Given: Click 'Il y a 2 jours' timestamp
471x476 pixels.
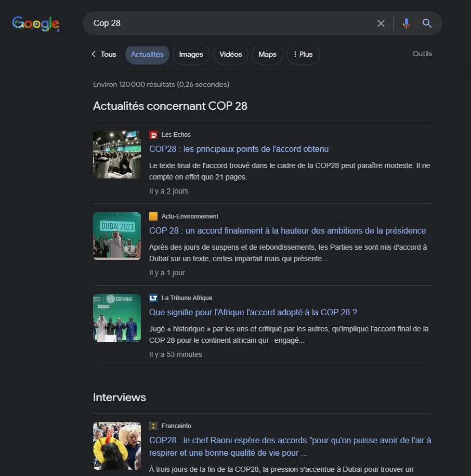Looking at the screenshot, I should tap(168, 191).
